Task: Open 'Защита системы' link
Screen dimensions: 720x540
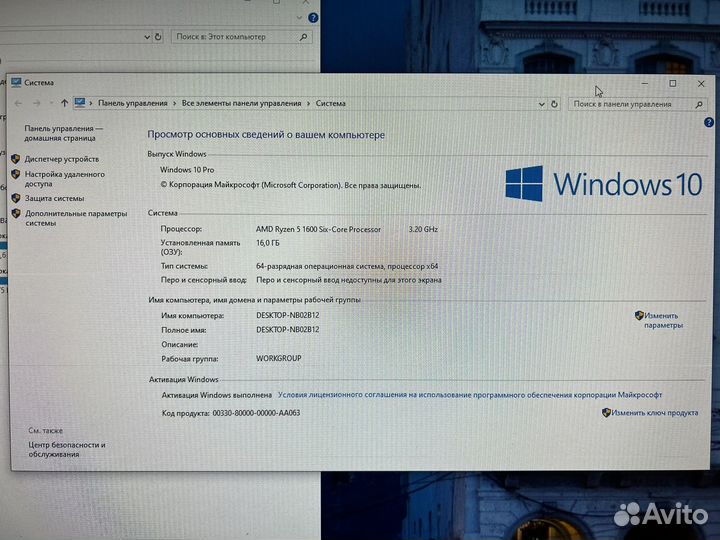Action: coord(54,198)
